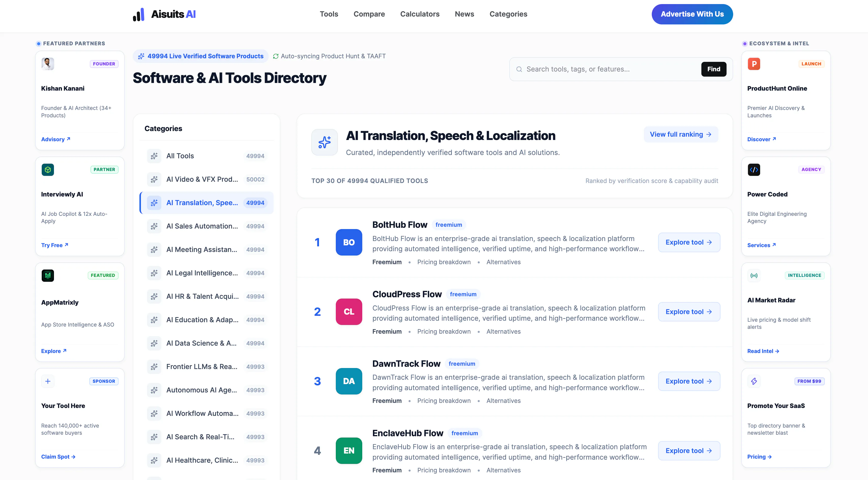
Task: Click the magnifier icon in the search box
Action: [x=519, y=69]
